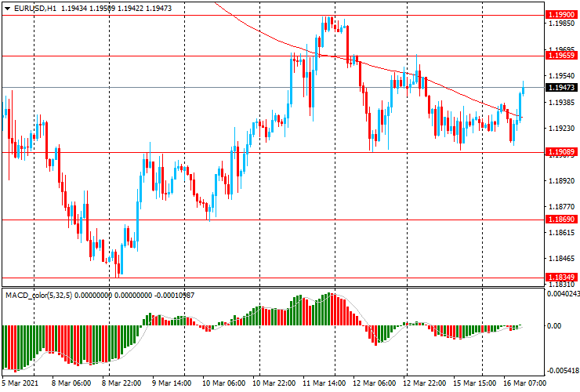This screenshot has width=580, height=392.
Task: Click the 1.18920 price scale value
Action: [x=562, y=180]
